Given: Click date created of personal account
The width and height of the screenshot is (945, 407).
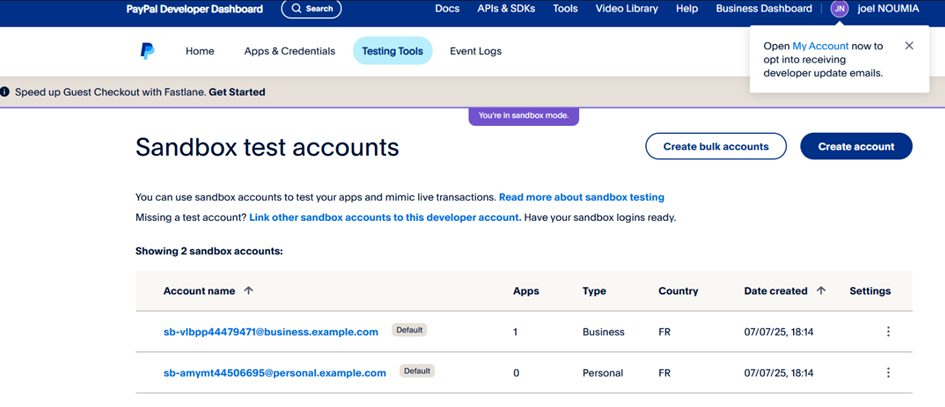Looking at the screenshot, I should (x=779, y=373).
